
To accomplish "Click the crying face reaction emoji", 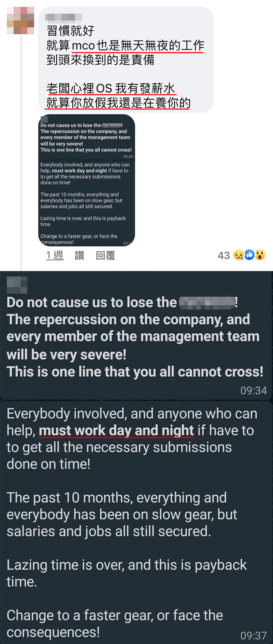I will tap(239, 255).
